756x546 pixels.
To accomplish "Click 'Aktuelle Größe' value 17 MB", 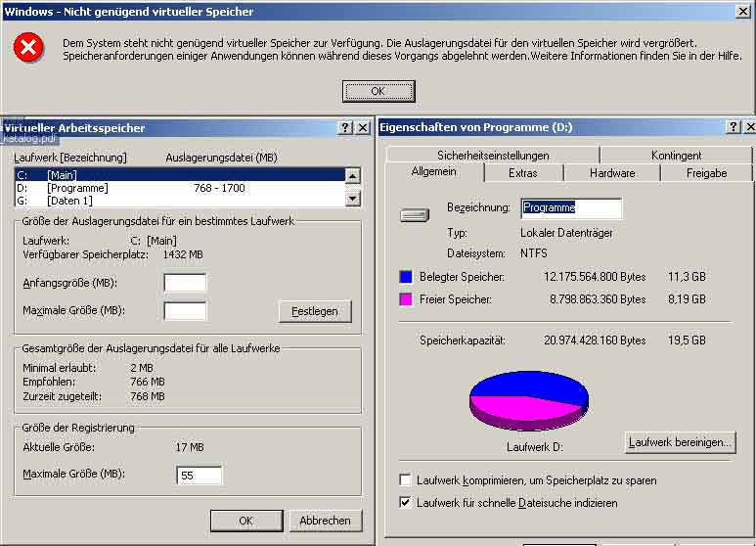I will [x=190, y=447].
